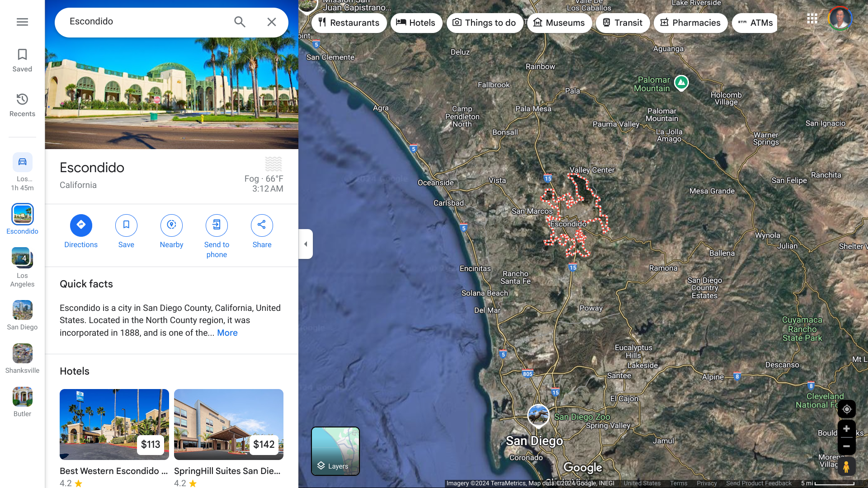Share Escondido location
The height and width of the screenshot is (488, 868).
[x=262, y=225]
